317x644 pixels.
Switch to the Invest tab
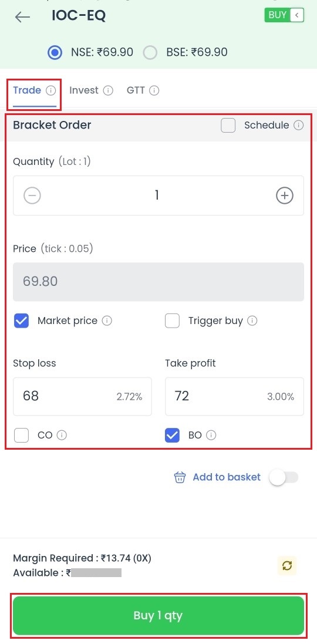[x=84, y=90]
